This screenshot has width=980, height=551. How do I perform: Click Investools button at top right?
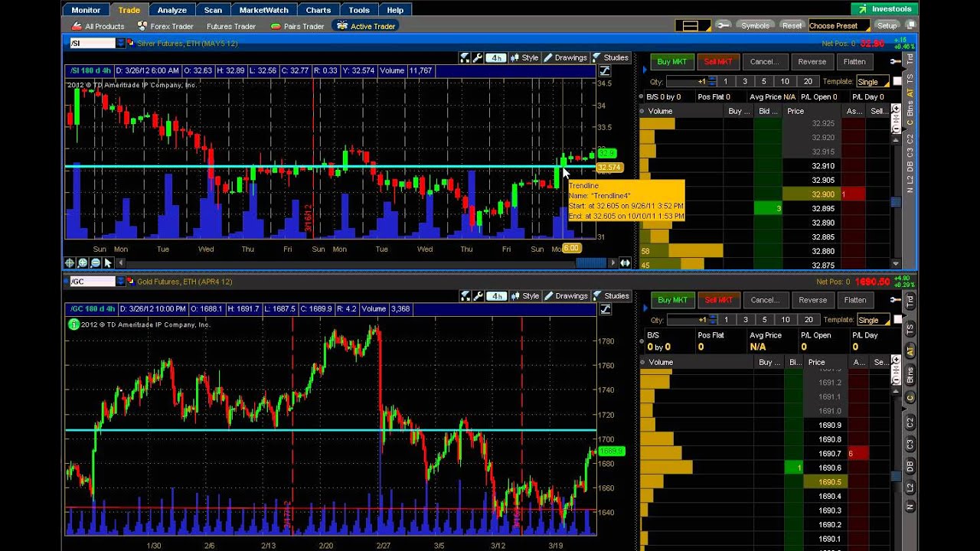pos(885,9)
